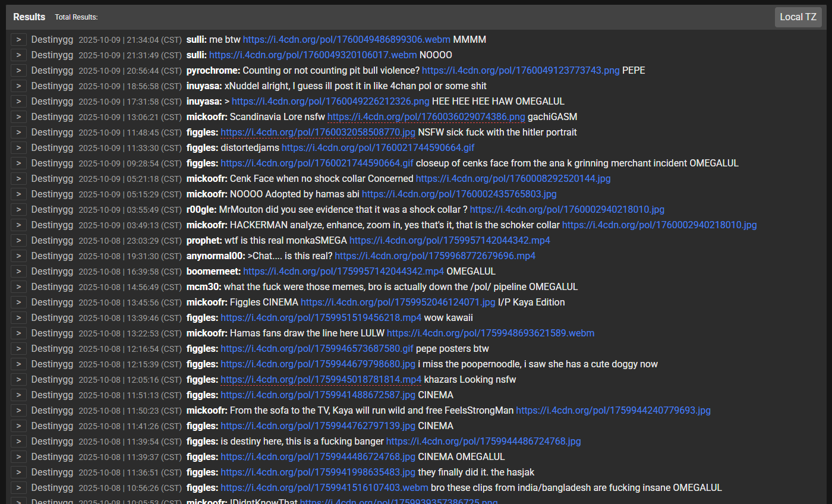Open link ending 1759951519456218.mp4

(321, 317)
